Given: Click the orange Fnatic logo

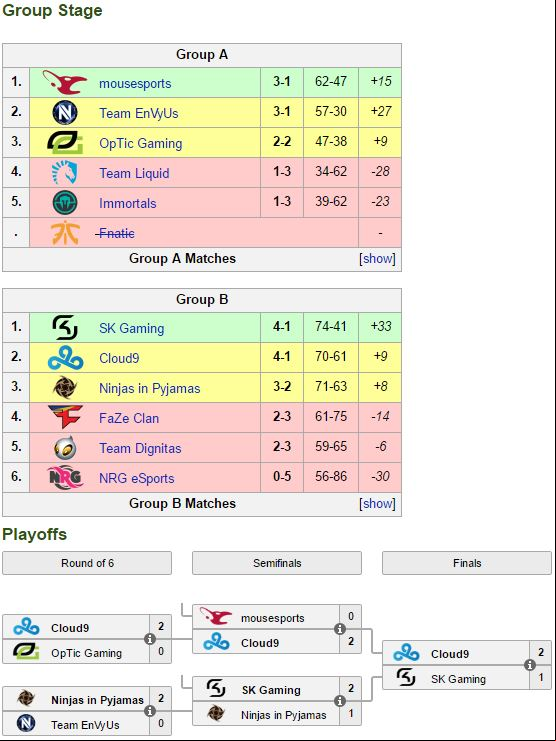Looking at the screenshot, I should click(65, 233).
